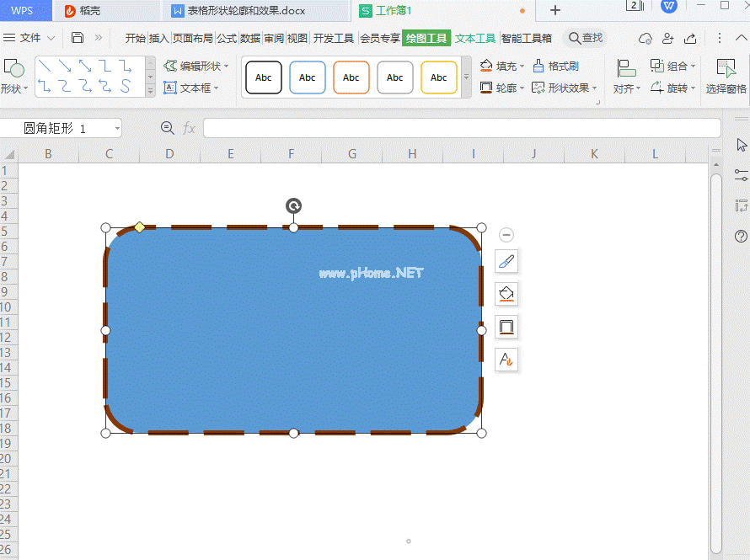Apply the orange outline Abc style
The width and height of the screenshot is (750, 560).
pyautogui.click(x=351, y=77)
